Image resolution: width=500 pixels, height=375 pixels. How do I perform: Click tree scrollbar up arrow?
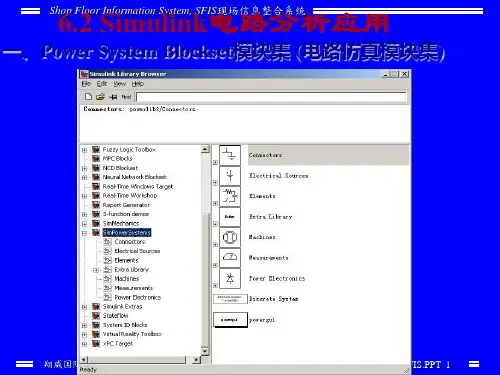(x=205, y=149)
